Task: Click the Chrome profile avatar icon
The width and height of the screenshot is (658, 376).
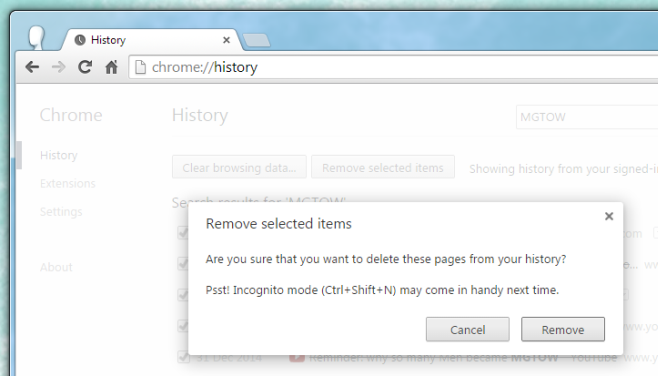Action: point(37,37)
